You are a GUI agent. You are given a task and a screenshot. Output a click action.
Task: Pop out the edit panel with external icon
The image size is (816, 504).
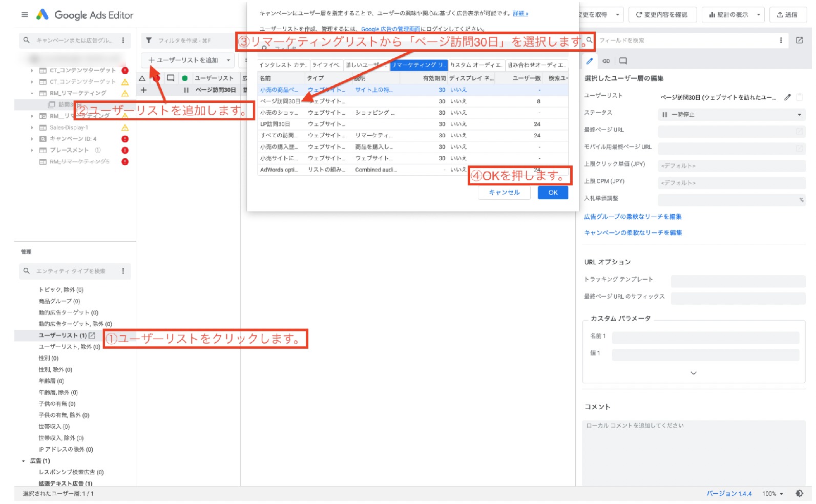[x=799, y=40]
